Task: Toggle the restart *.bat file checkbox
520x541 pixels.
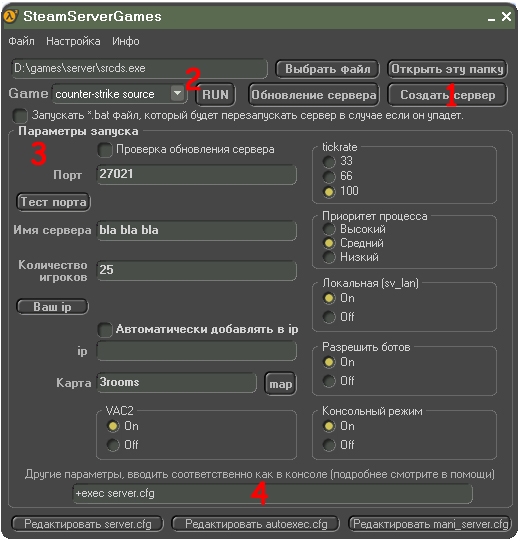Action: click(20, 116)
